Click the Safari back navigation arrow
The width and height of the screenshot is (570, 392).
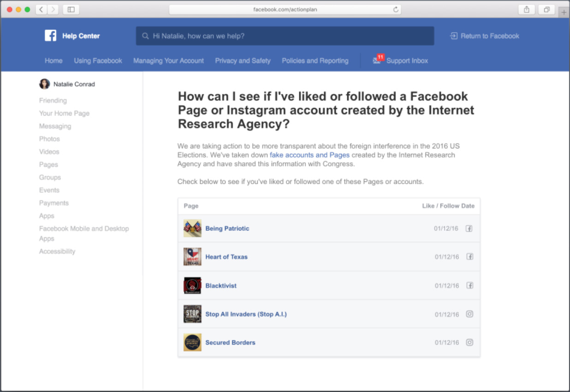[41, 9]
